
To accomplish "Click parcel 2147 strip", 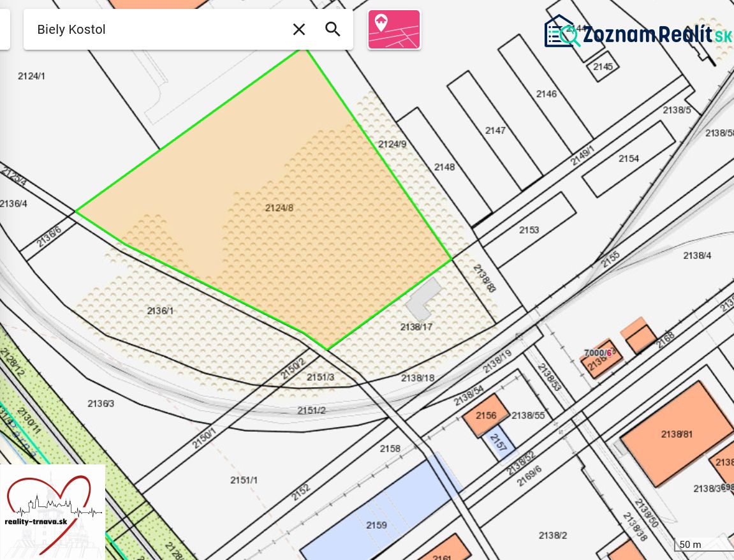I will [495, 131].
